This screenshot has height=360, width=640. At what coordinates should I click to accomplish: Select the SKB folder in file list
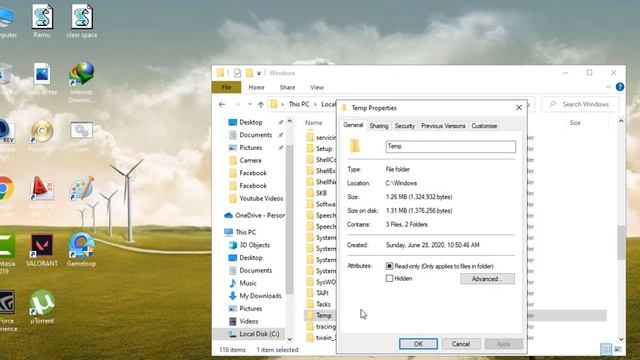click(317, 193)
